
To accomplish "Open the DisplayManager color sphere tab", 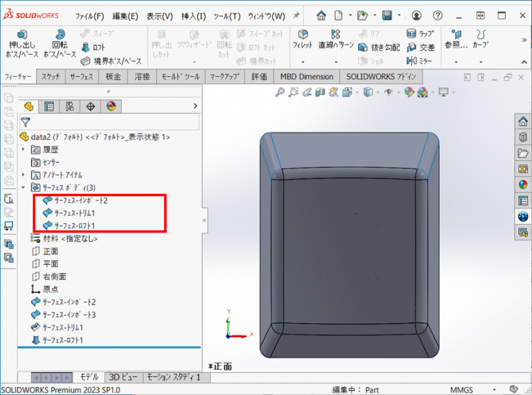I will pyautogui.click(x=111, y=106).
